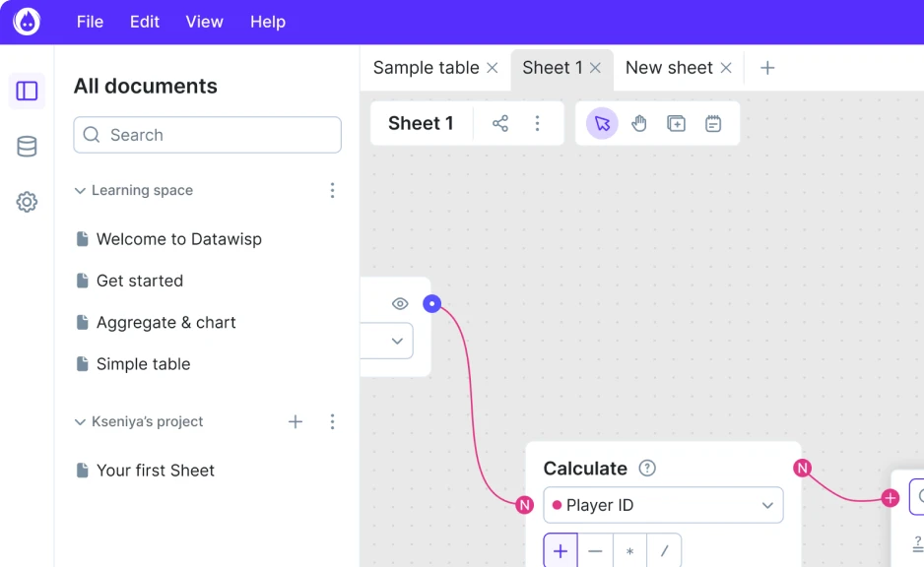The image size is (924, 567).
Task: Click the Calculate help question mark
Action: point(647,469)
